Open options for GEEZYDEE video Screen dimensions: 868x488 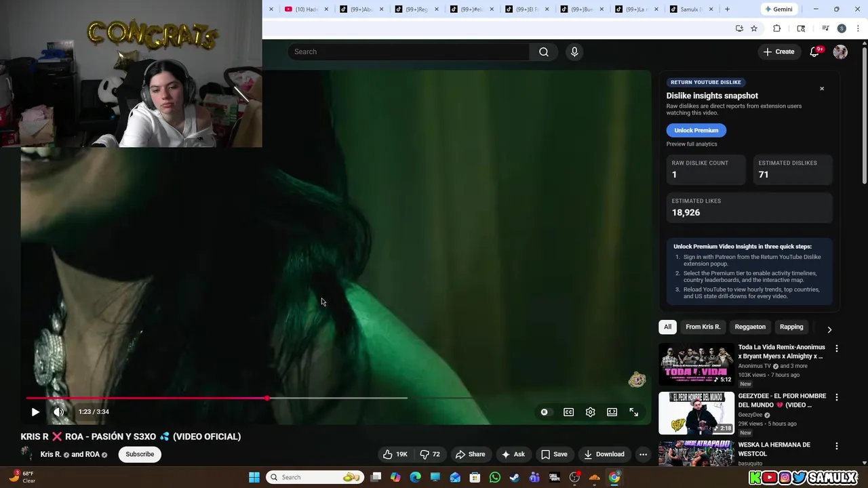tap(836, 397)
